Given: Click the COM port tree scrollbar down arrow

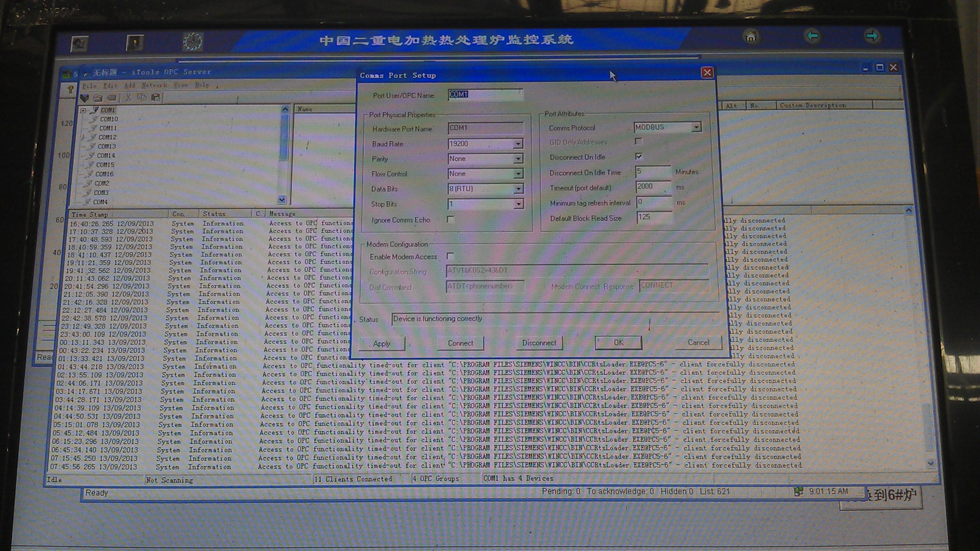Looking at the screenshot, I should (282, 199).
